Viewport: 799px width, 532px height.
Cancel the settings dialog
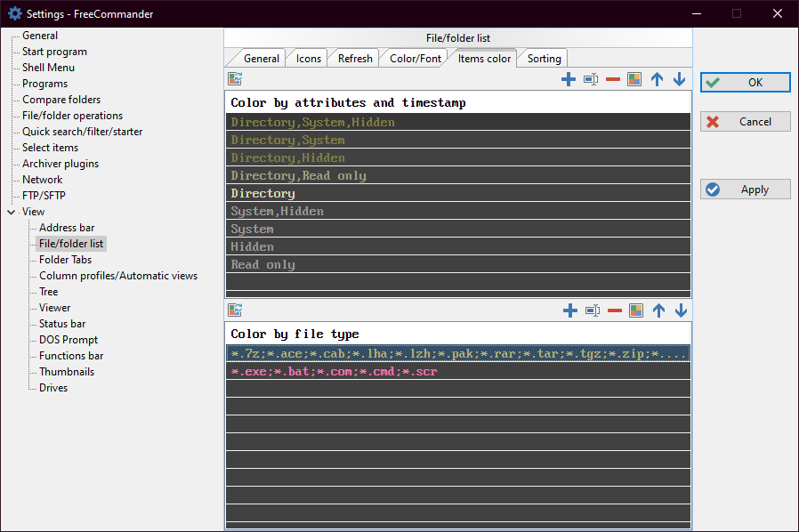click(745, 122)
